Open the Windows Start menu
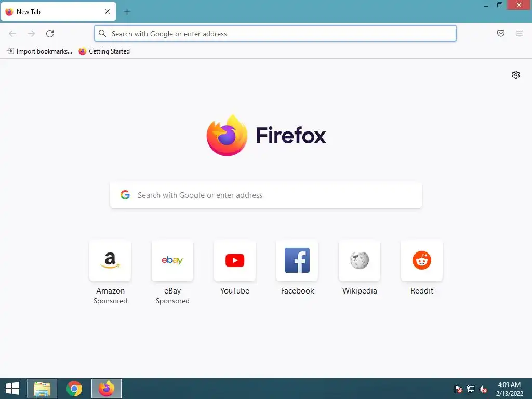Viewport: 532px width, 399px height. (12, 389)
